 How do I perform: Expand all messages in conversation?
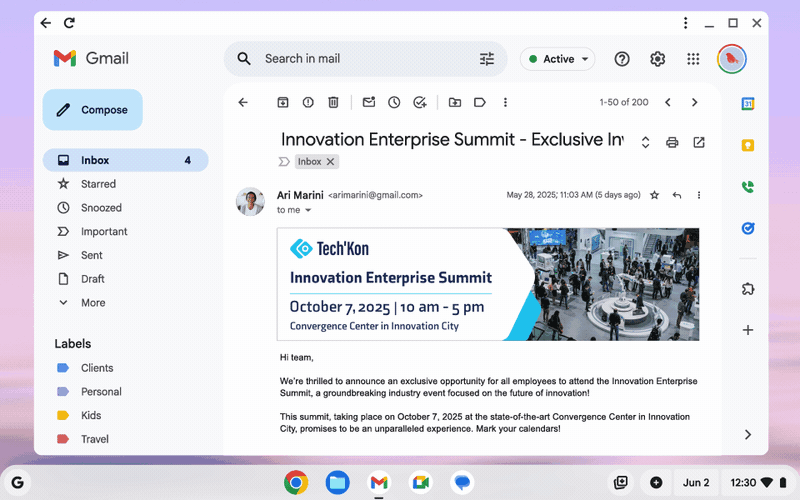(x=645, y=142)
